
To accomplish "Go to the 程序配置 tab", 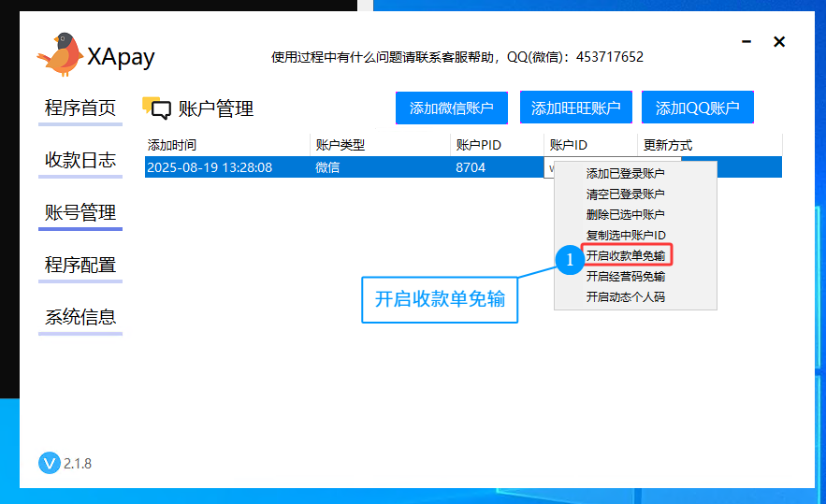I will 80,266.
